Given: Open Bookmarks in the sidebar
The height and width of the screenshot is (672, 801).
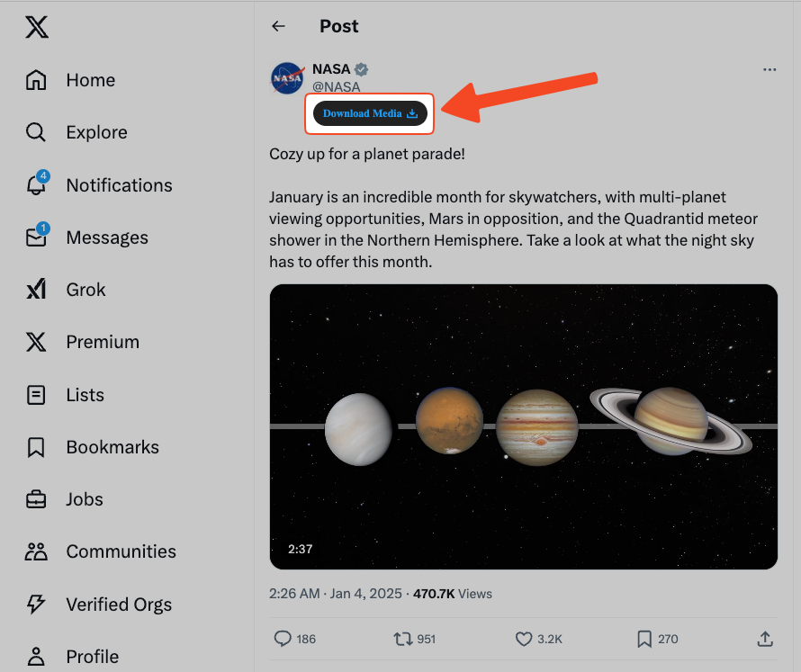Looking at the screenshot, I should pos(36,447).
